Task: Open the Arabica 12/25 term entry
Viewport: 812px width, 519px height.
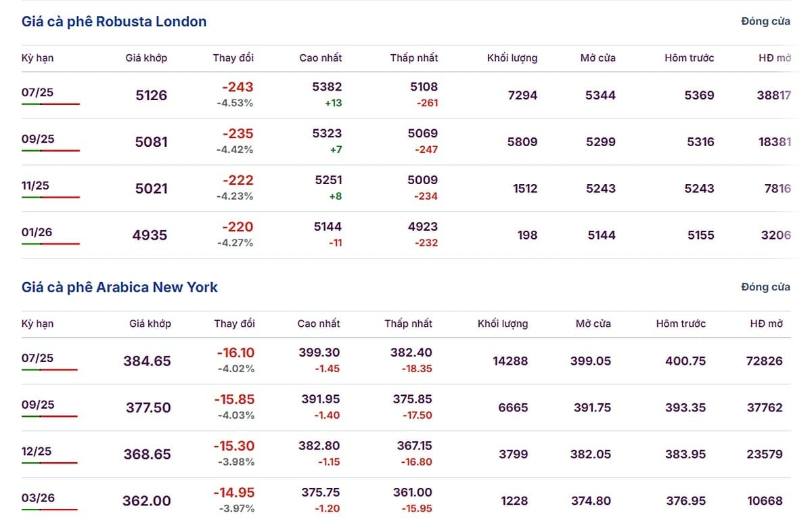Action: click(37, 452)
